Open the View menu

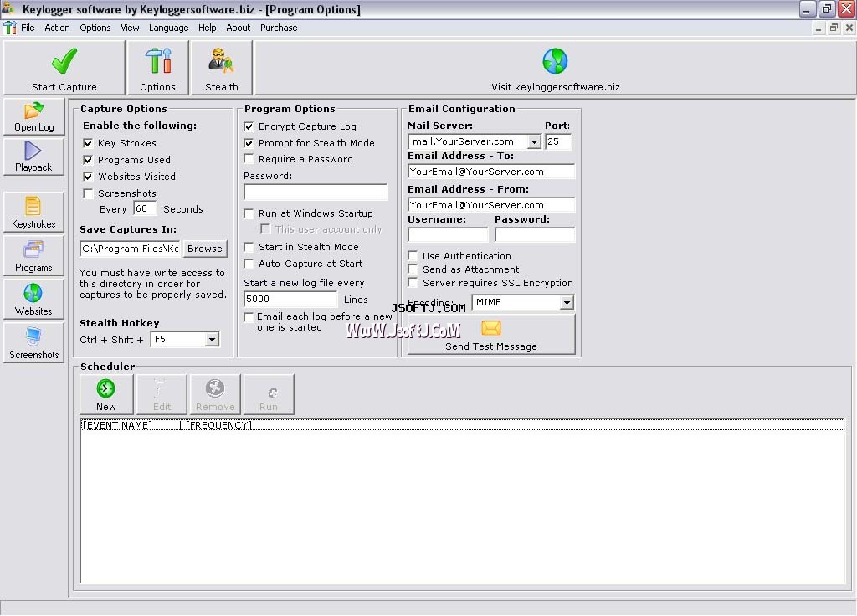[130, 28]
